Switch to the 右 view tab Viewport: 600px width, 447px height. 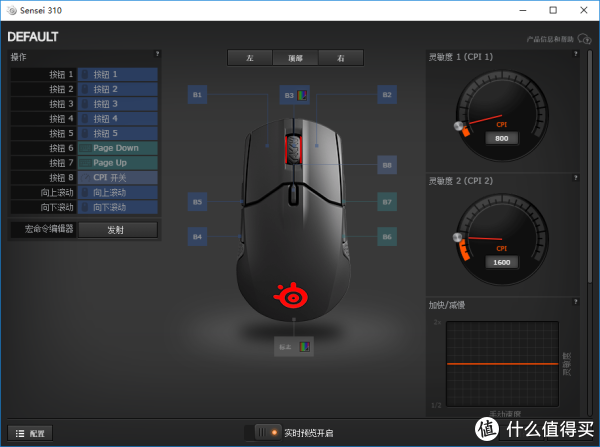[x=341, y=58]
